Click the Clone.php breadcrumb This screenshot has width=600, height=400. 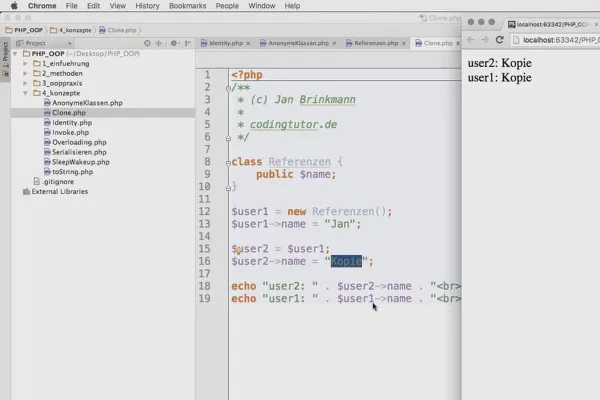pyautogui.click(x=118, y=30)
